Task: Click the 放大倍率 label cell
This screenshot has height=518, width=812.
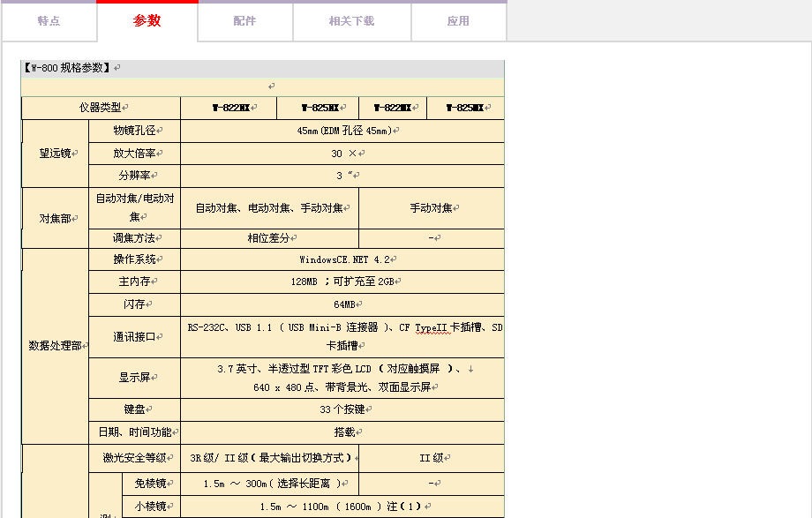Action: pyautogui.click(x=134, y=153)
